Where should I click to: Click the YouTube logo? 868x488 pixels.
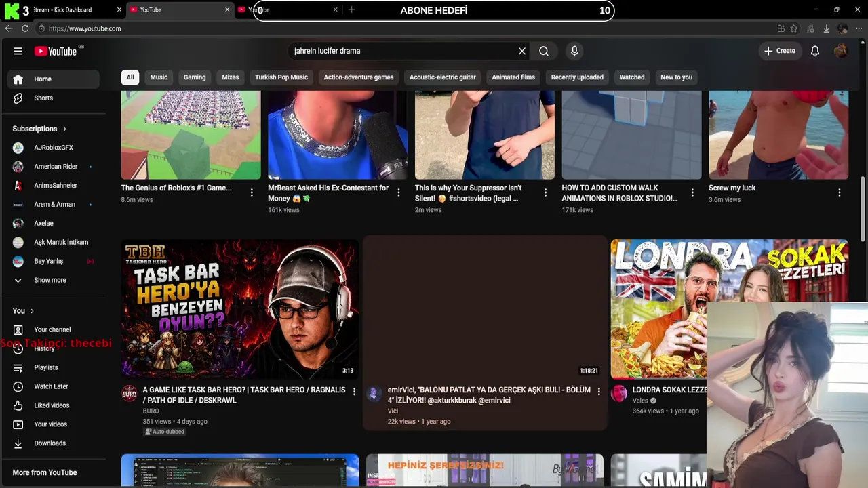(x=56, y=51)
